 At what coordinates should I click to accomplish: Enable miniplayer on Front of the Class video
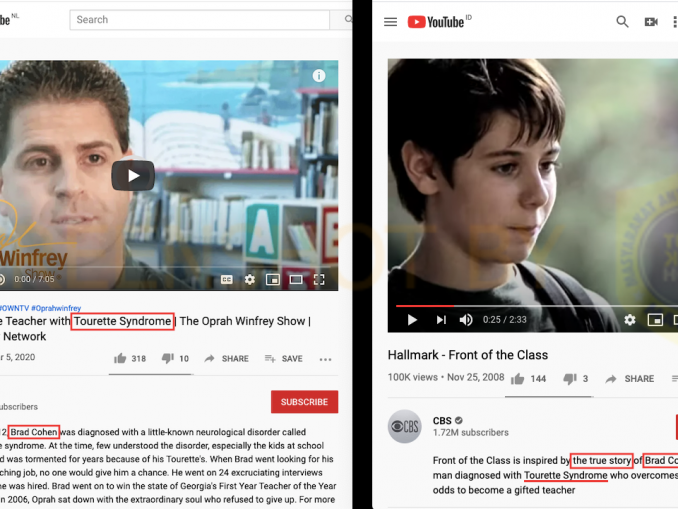pos(655,320)
